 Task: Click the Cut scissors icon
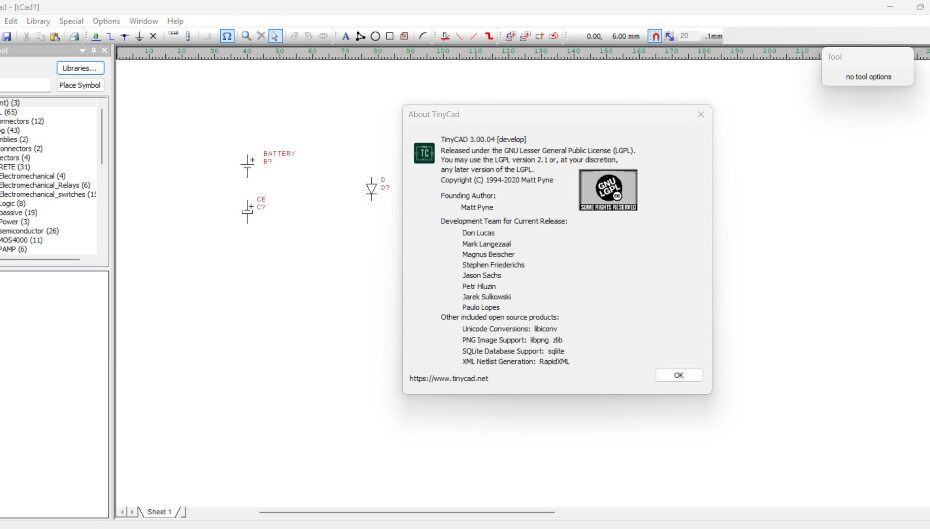26,36
